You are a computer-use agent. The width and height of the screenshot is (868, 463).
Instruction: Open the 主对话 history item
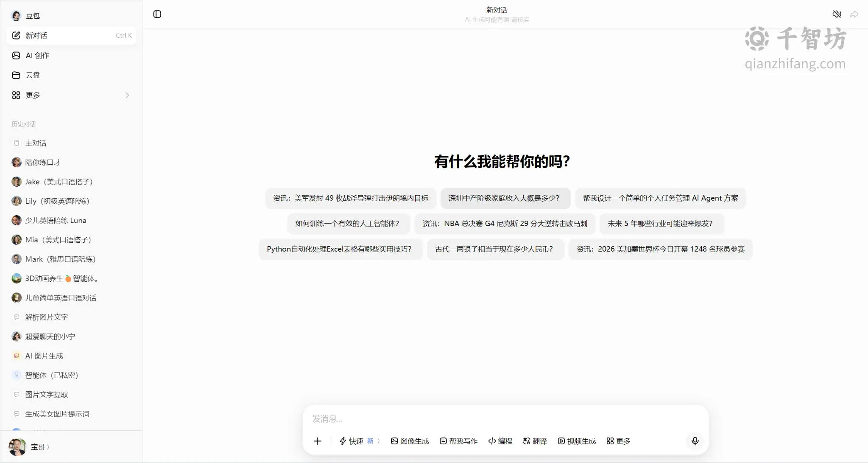[71, 143]
